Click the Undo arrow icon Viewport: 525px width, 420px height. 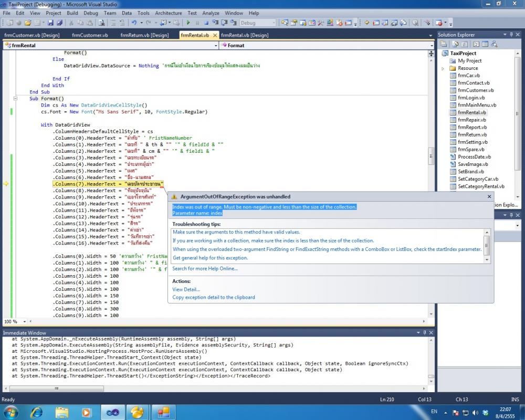click(134, 23)
